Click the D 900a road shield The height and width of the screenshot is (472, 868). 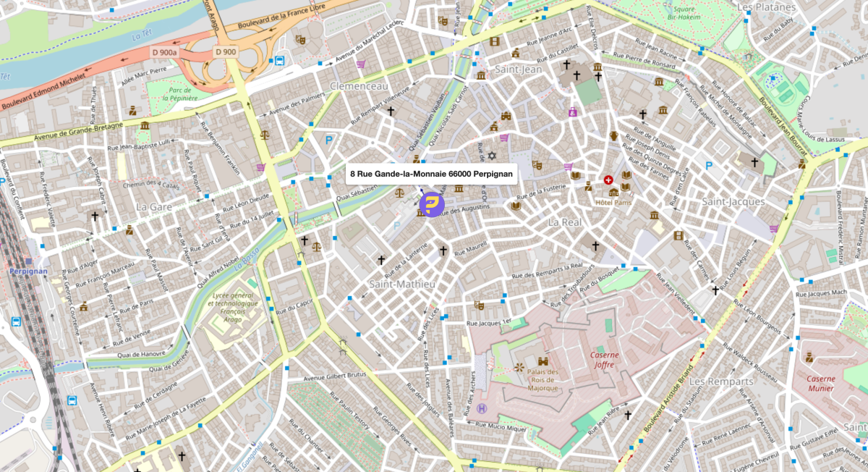(163, 52)
